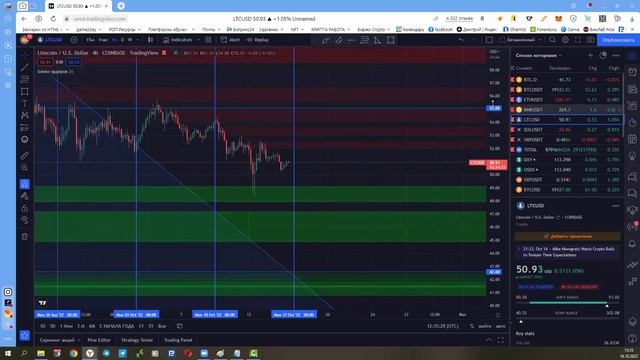Click the favorites star toolbar icon

(x=25, y=335)
